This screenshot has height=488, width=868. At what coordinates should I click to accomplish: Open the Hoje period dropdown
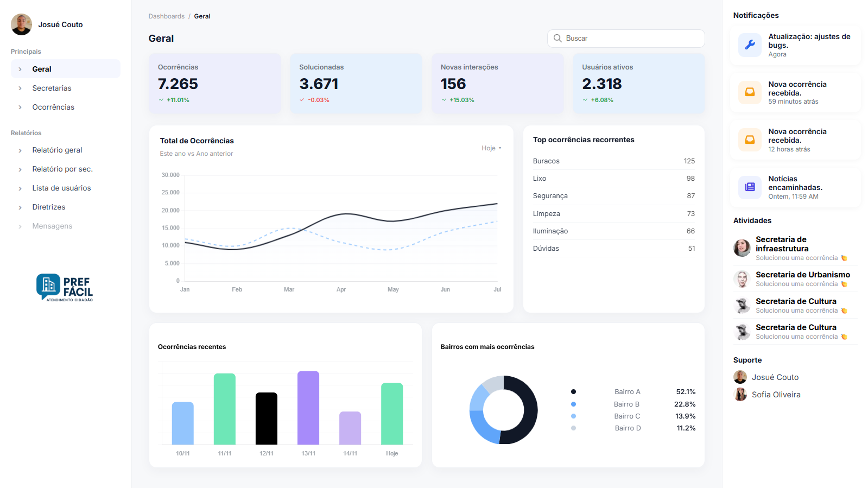491,148
